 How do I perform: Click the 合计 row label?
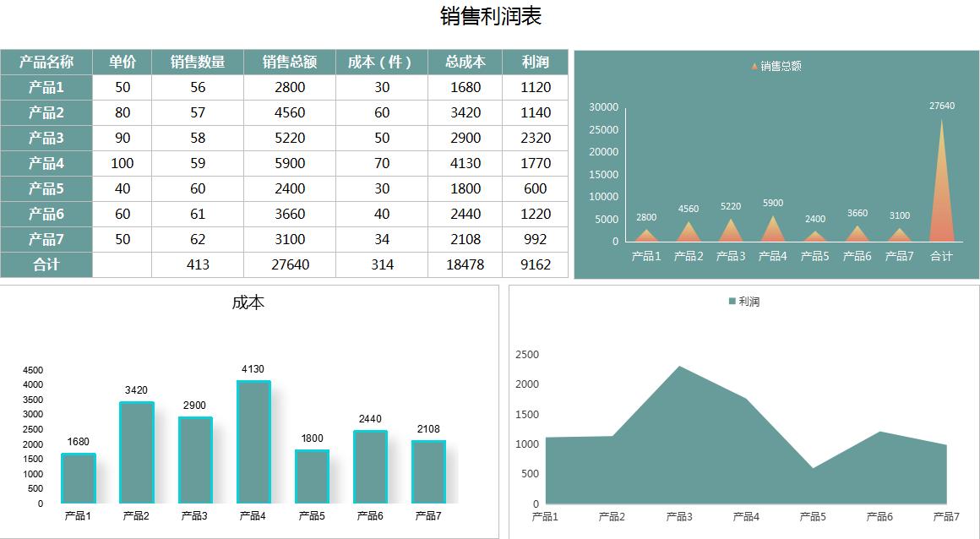pos(46,264)
